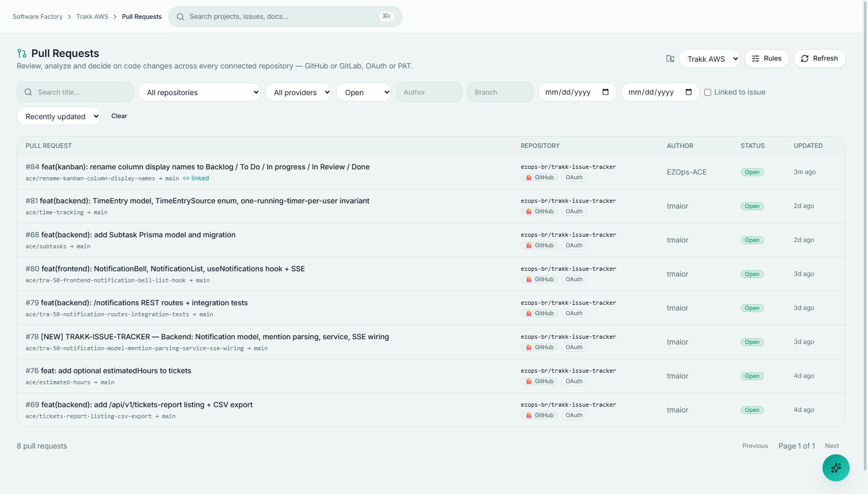Click the GitHub badge on PR #69 row
868x494 pixels.
[x=539, y=416]
